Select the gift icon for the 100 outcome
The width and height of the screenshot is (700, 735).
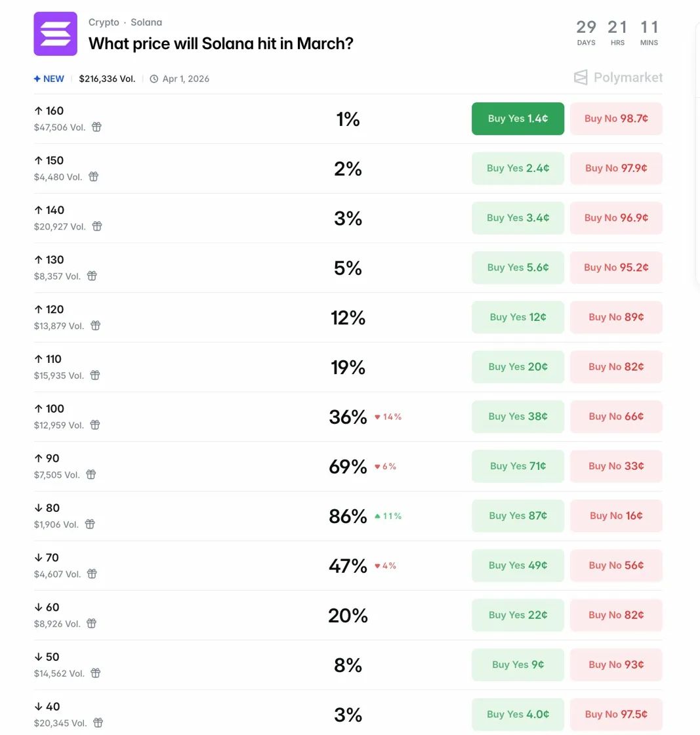tap(95, 425)
